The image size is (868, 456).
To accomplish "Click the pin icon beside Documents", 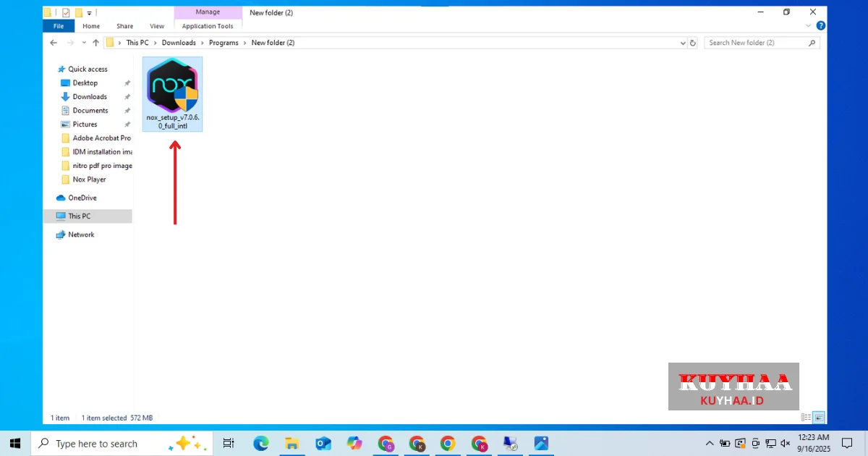I will (127, 111).
